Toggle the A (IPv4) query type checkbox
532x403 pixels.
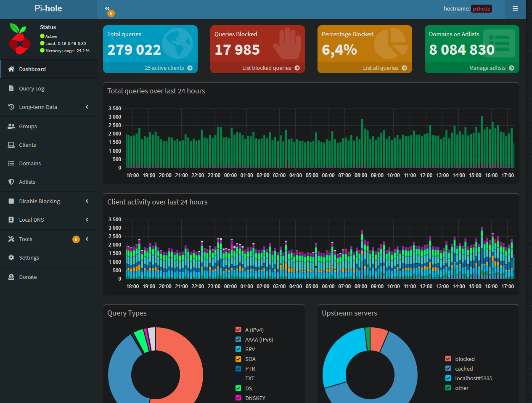[238, 330]
